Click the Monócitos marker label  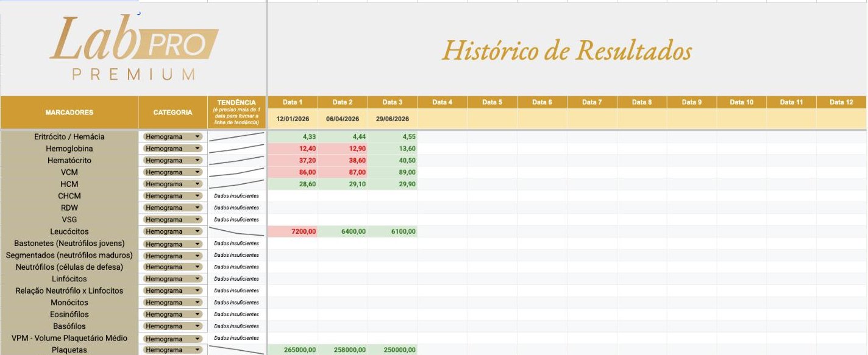69,303
